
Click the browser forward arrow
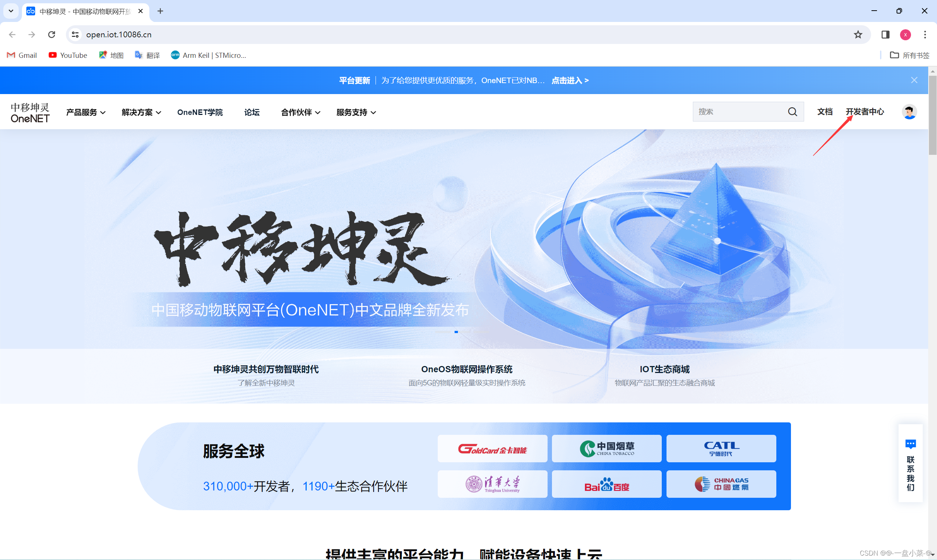[32, 34]
